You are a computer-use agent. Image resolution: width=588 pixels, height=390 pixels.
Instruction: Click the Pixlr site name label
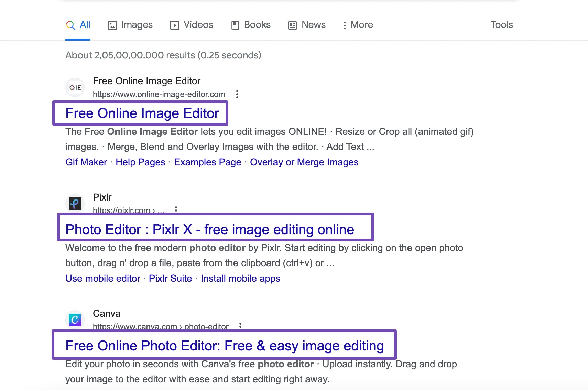coord(102,197)
